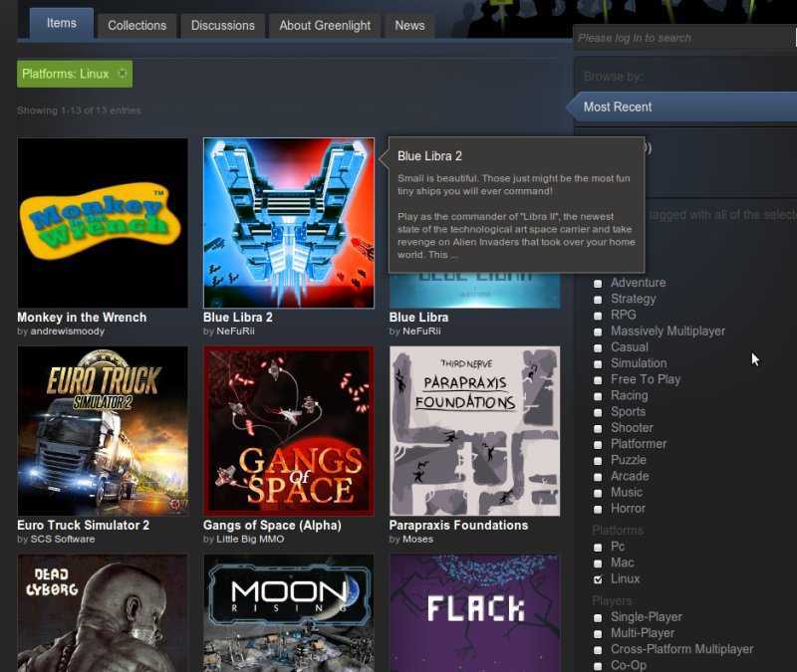This screenshot has width=797, height=672.
Task: Open Dead Cyborg game thumbnail
Action: tap(103, 613)
